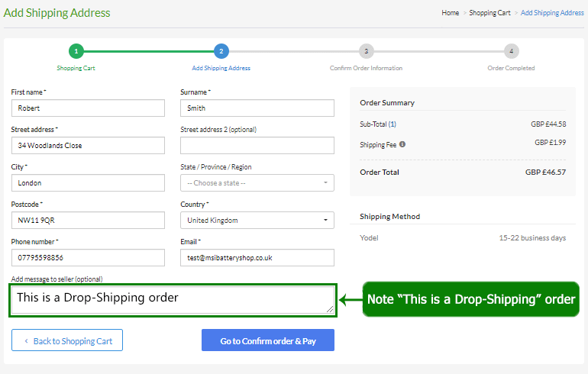Click step 4 Order Completed circle
The width and height of the screenshot is (588, 374).
511,51
